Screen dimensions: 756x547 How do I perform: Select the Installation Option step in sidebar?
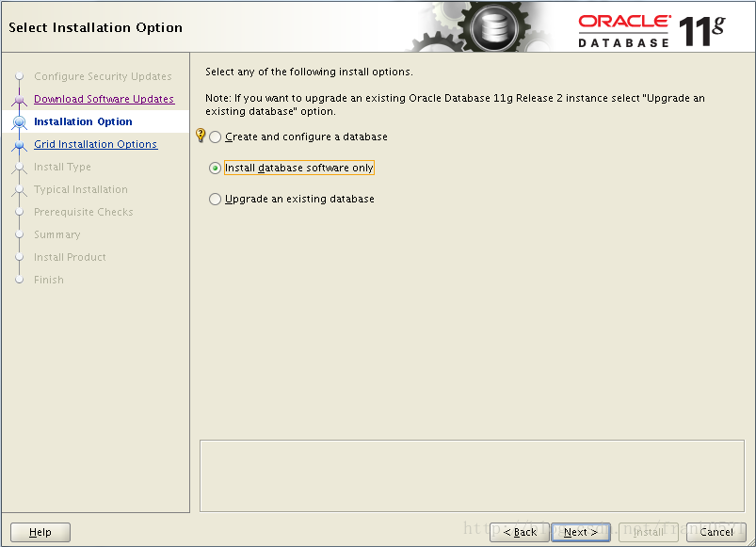click(83, 121)
